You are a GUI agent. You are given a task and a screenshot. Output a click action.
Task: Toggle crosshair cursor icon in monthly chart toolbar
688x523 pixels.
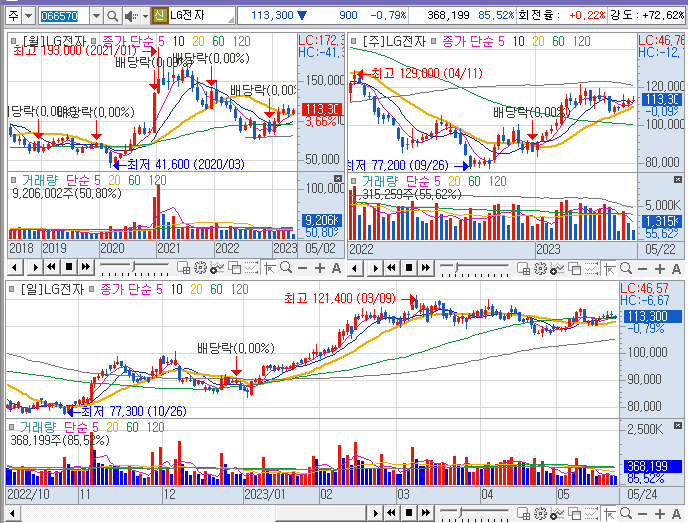(x=269, y=267)
